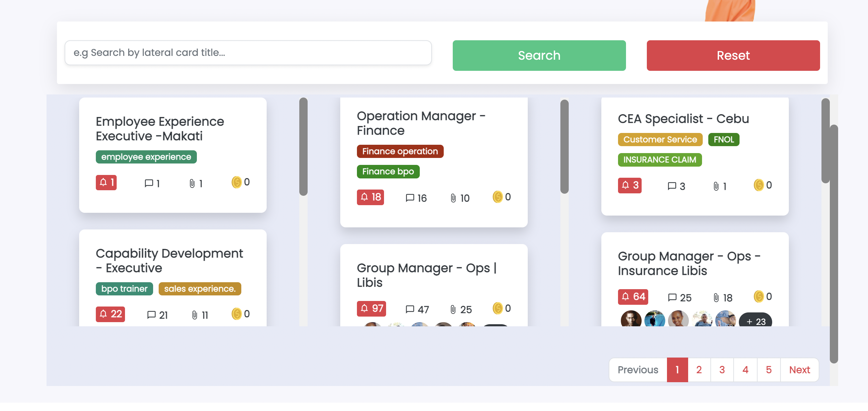The height and width of the screenshot is (411, 868).
Task: Go to page 5 in pagination
Action: pyautogui.click(x=769, y=370)
